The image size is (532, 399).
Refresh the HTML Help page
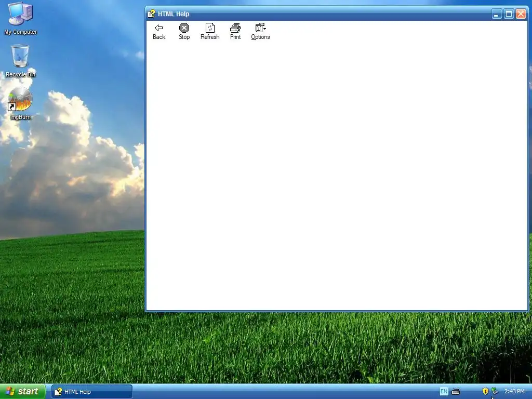click(210, 32)
